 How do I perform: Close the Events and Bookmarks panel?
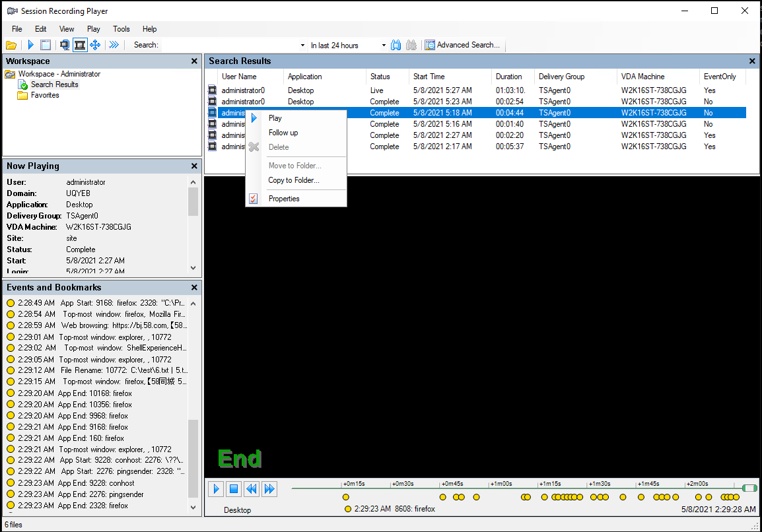pyautogui.click(x=194, y=287)
